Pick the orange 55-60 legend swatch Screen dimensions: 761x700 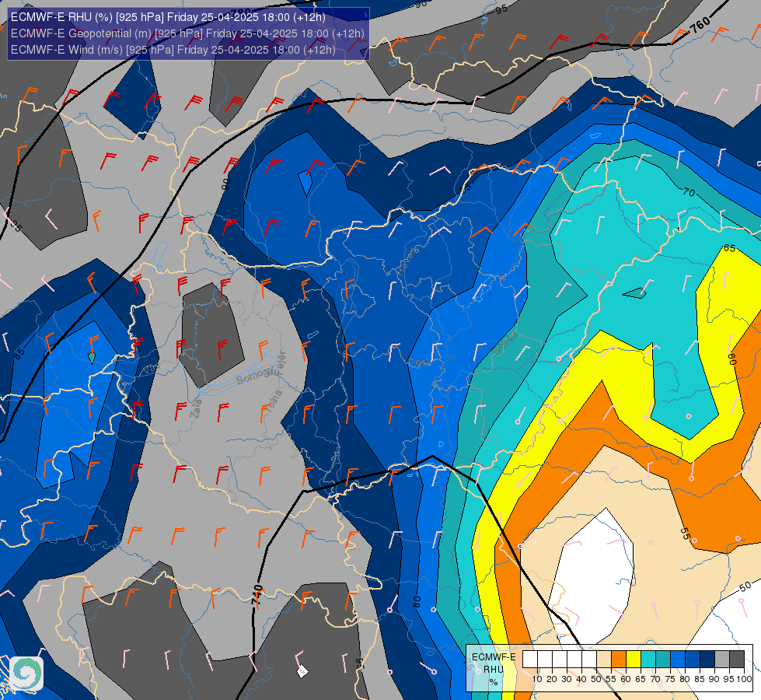[x=619, y=660]
